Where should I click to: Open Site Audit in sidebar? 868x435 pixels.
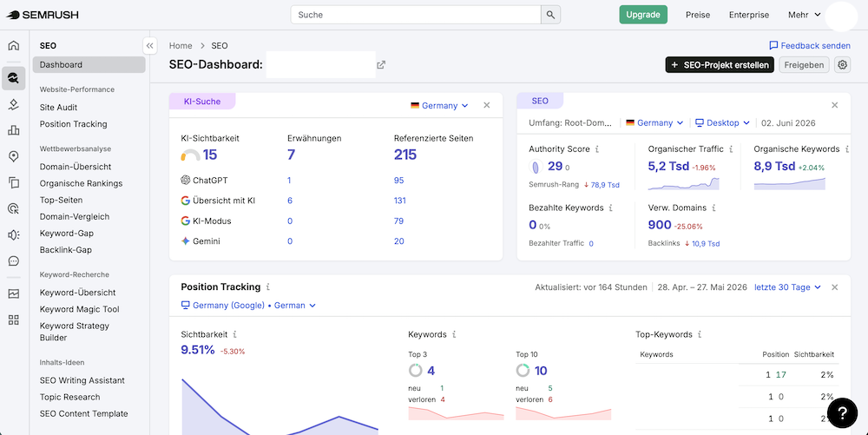[59, 108]
